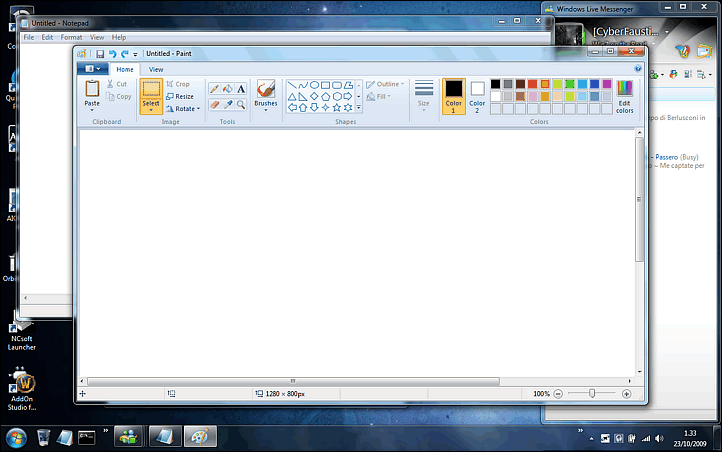Screen dimensions: 722x452
Task: Open Notepad's File menu
Action: pyautogui.click(x=29, y=37)
